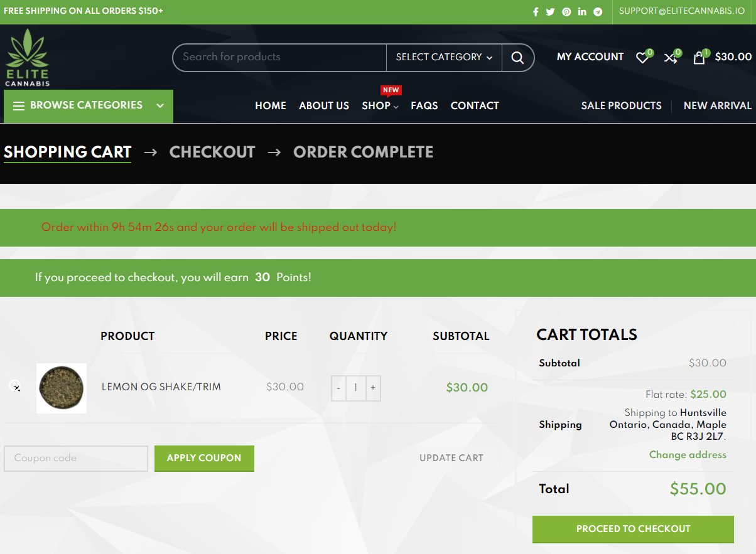Increase quantity with the plus button
The height and width of the screenshot is (554, 756).
click(x=373, y=388)
